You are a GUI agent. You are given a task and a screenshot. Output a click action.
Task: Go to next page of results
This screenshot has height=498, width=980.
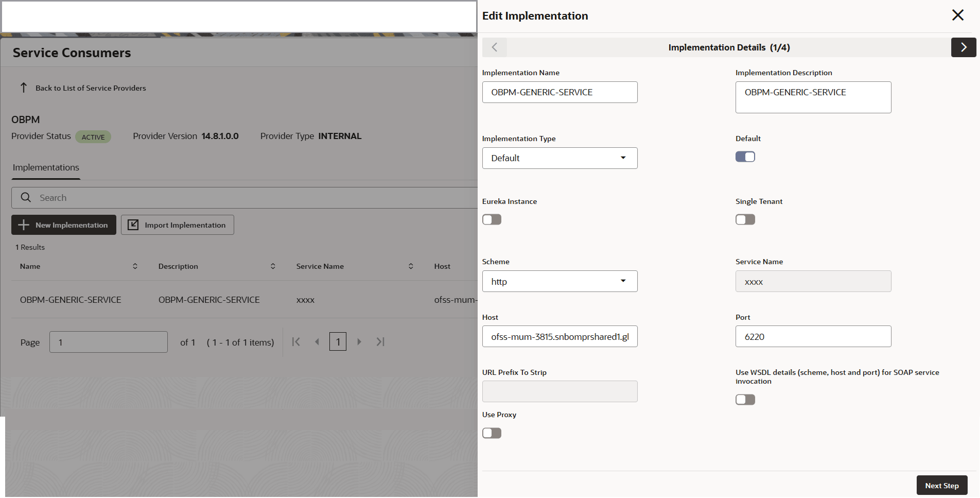pos(359,341)
